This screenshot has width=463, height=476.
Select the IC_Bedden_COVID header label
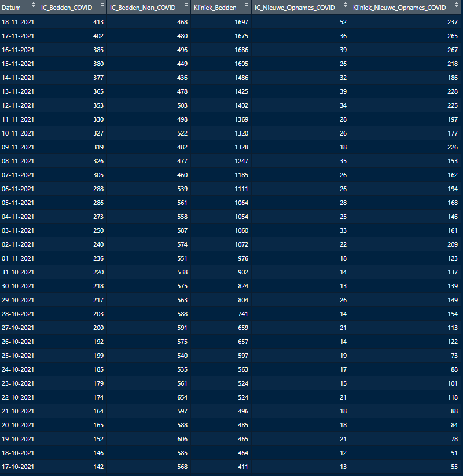(67, 8)
